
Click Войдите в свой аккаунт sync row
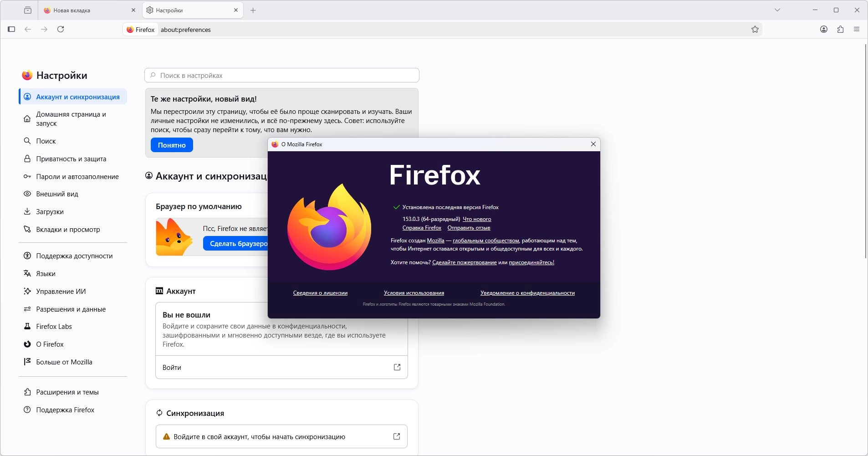tap(281, 436)
